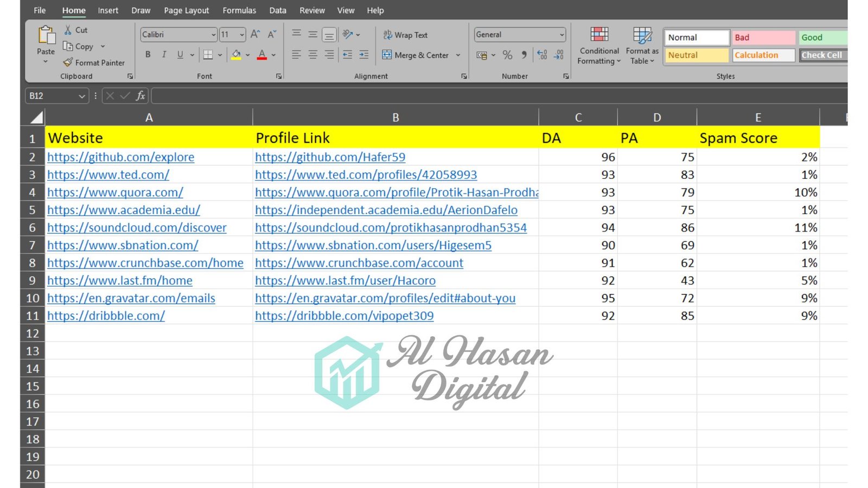Click the Insert Function fx icon
The width and height of the screenshot is (868, 488).
point(141,96)
